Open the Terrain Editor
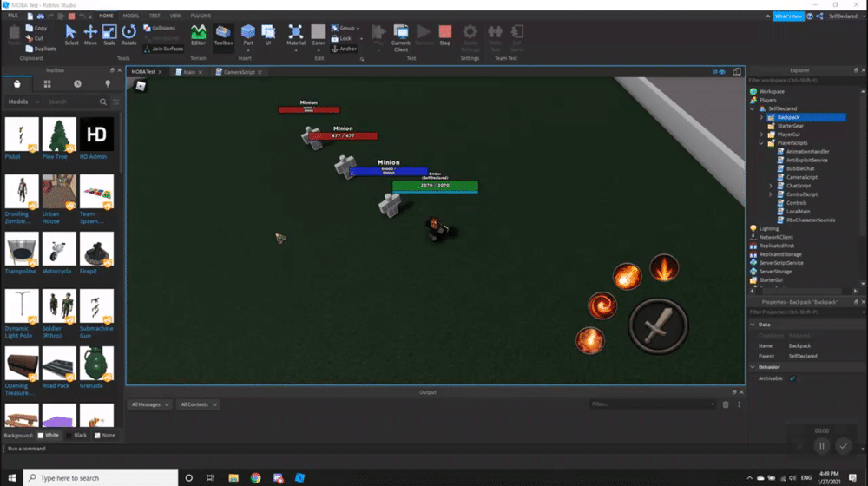868x486 pixels. (x=198, y=35)
